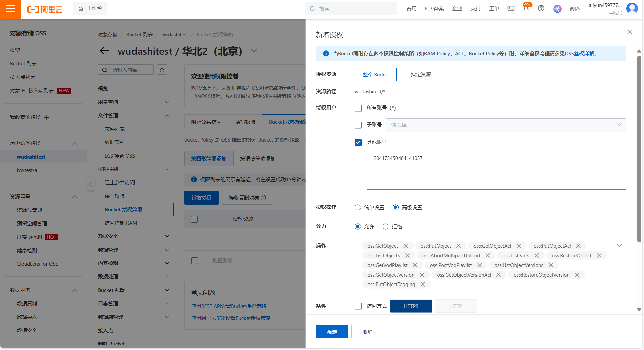The height and width of the screenshot is (350, 644).
Task: Close the 新增授权 panel
Action: point(630,32)
